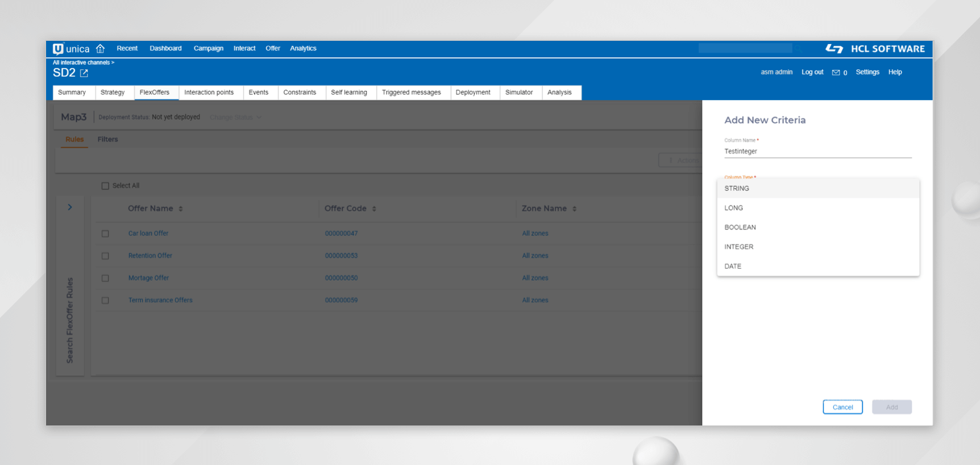
Task: Open the Campaign menu
Action: [208, 49]
